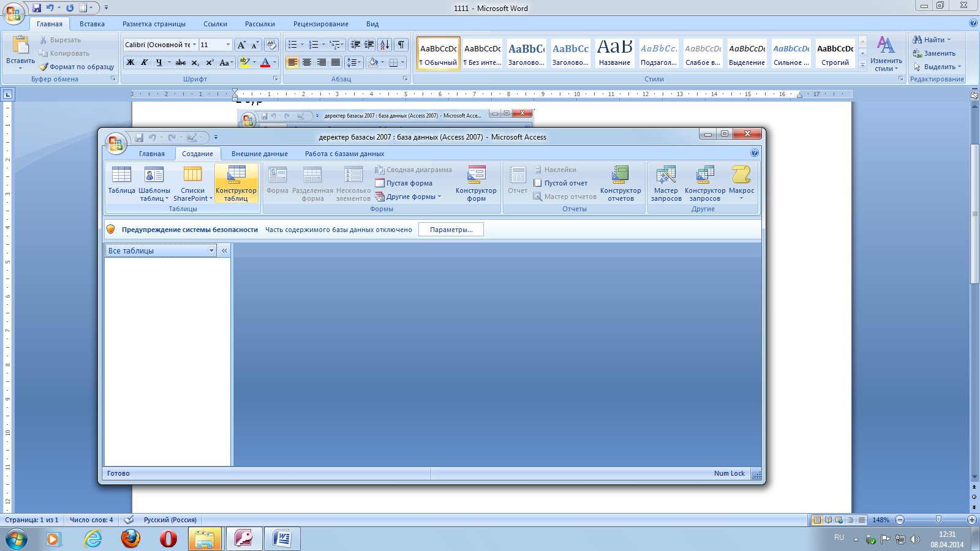Click Заменить in Word ribbon
980x551 pixels.
point(934,53)
